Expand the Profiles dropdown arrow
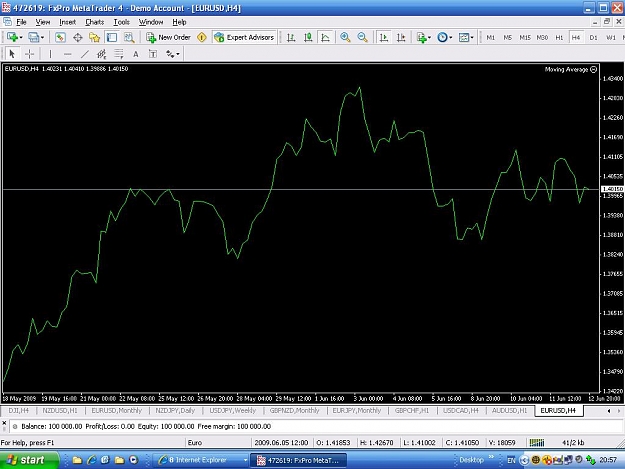This screenshot has width=625, height=469. [x=42, y=38]
